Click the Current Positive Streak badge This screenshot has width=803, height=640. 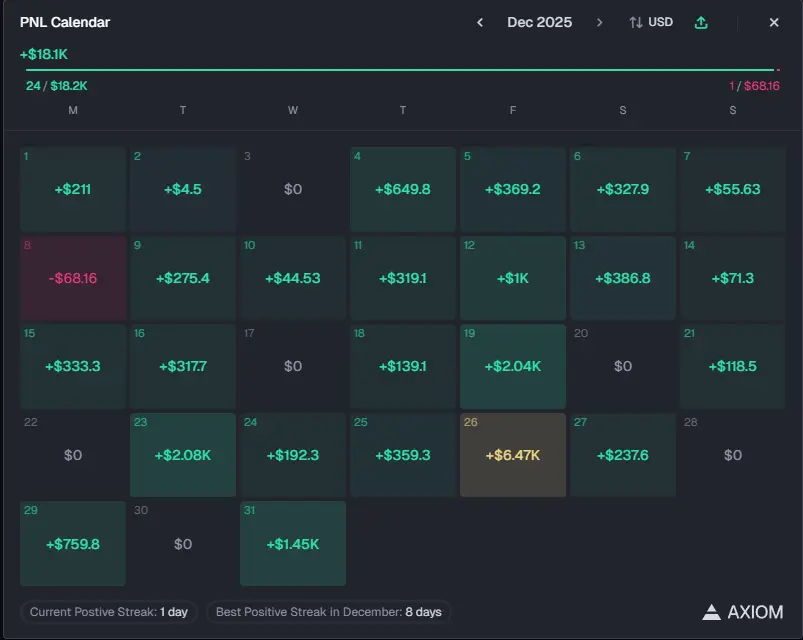[109, 612]
